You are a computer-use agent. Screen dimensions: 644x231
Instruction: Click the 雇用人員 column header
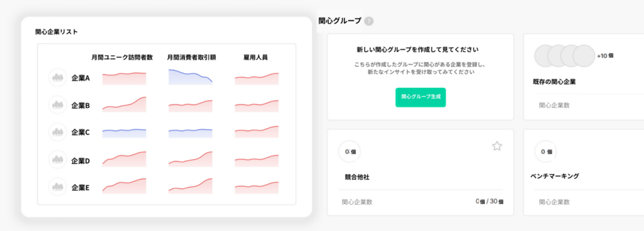[255, 57]
